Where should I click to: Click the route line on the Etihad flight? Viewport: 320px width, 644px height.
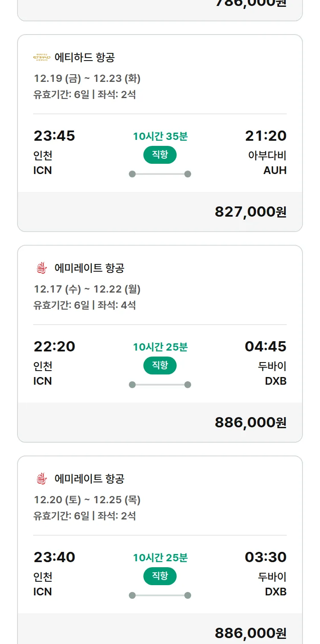coord(160,174)
